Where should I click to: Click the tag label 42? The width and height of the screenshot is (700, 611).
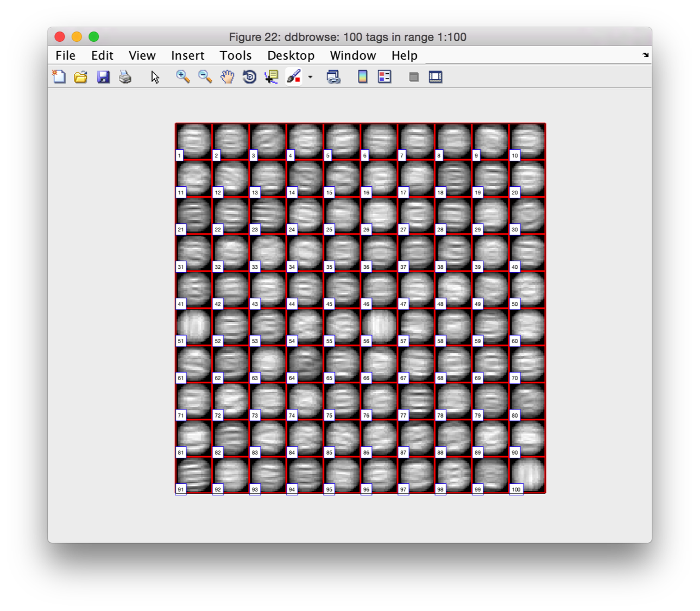[218, 304]
